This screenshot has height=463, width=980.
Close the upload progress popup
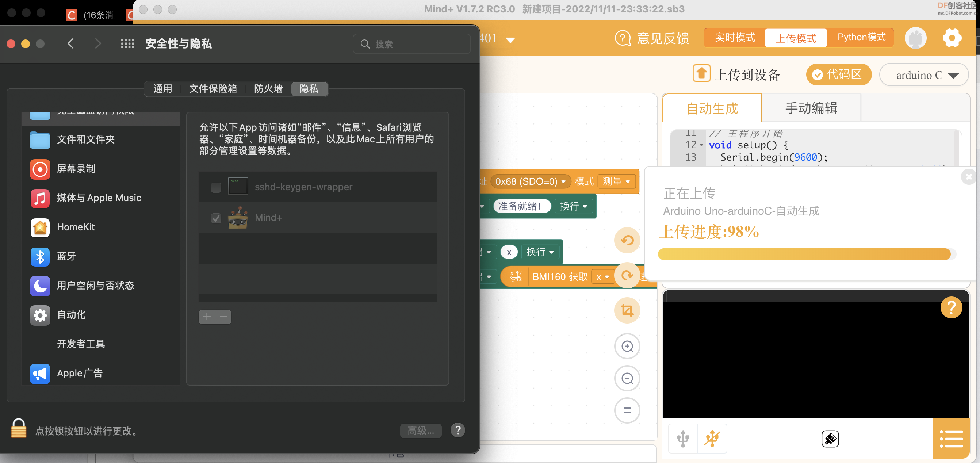coord(969,177)
